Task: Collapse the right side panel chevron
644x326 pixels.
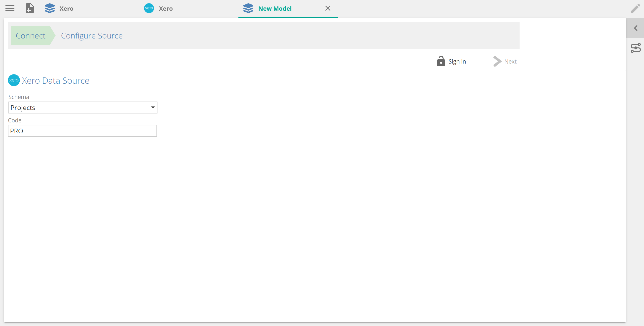Action: [635, 28]
